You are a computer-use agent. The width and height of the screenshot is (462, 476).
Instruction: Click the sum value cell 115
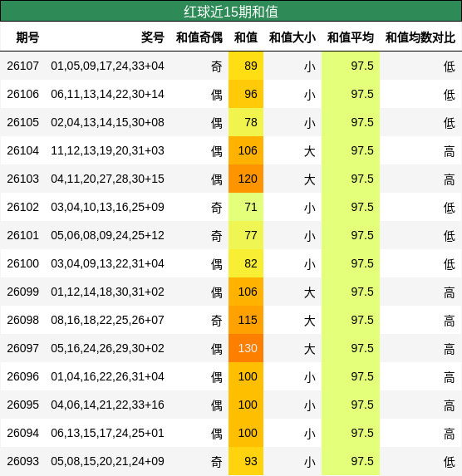click(246, 320)
